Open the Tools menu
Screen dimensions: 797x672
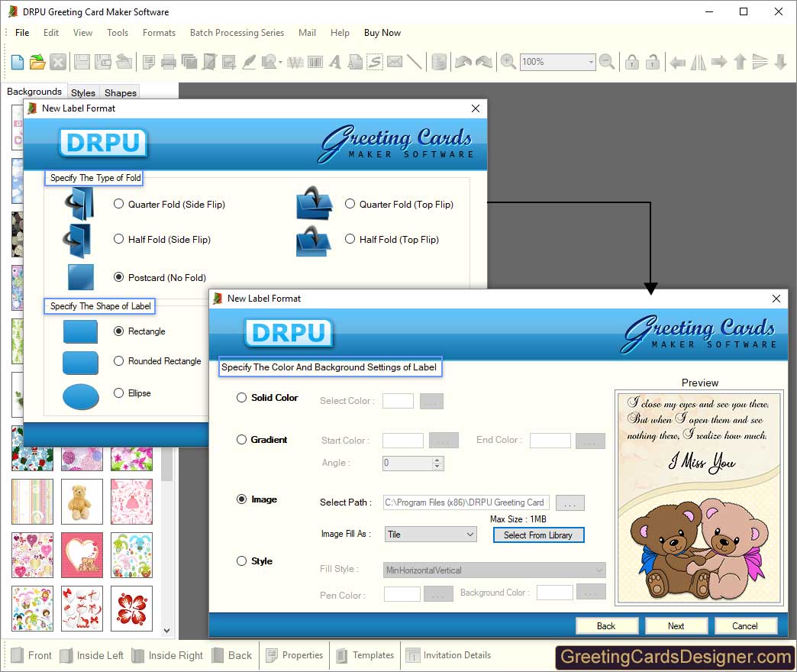pos(118,33)
